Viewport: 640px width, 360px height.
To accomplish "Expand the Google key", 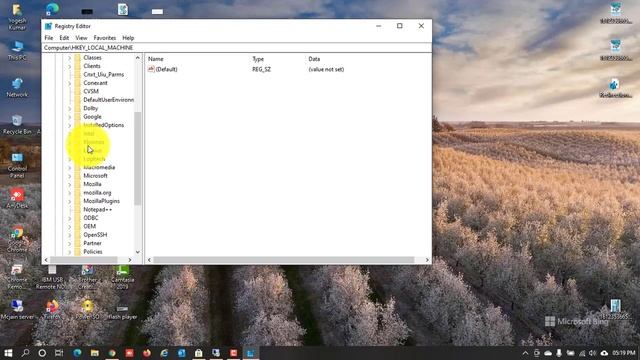I will [x=69, y=117].
